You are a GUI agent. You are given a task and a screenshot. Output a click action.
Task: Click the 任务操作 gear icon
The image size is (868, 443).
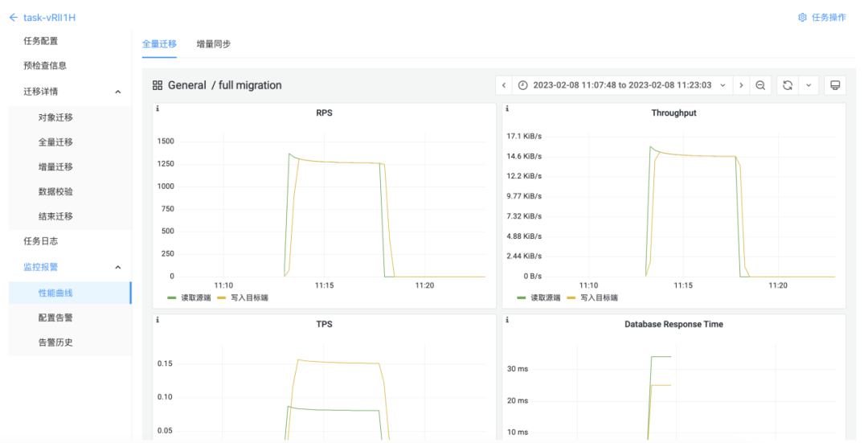(x=802, y=18)
